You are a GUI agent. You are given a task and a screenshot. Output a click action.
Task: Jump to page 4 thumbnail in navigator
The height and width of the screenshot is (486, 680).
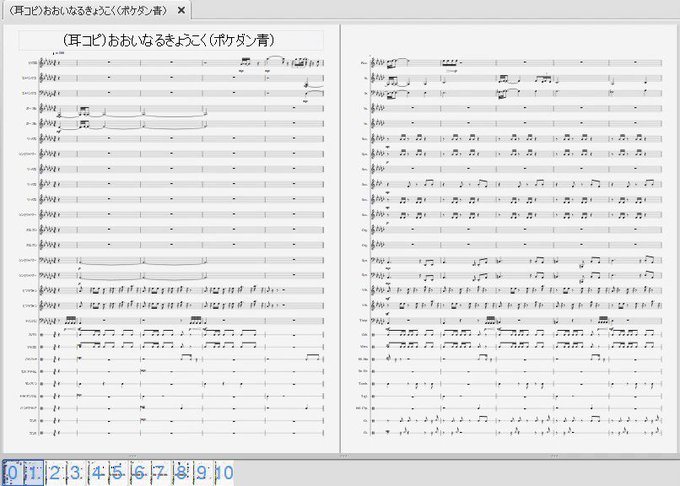coord(97,473)
